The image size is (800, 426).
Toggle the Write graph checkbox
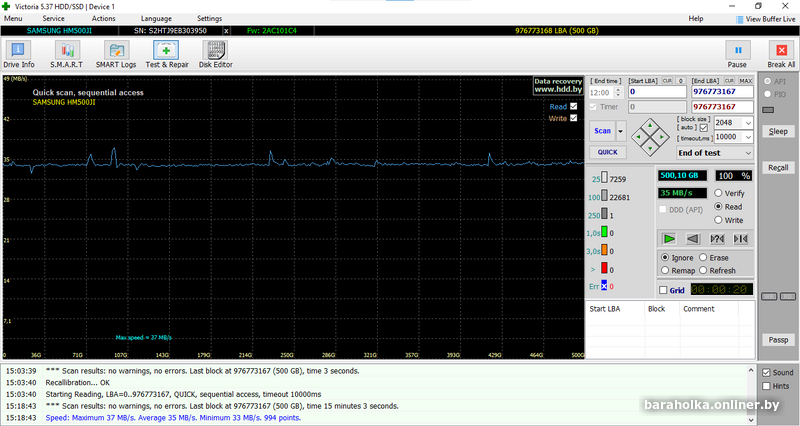(573, 118)
